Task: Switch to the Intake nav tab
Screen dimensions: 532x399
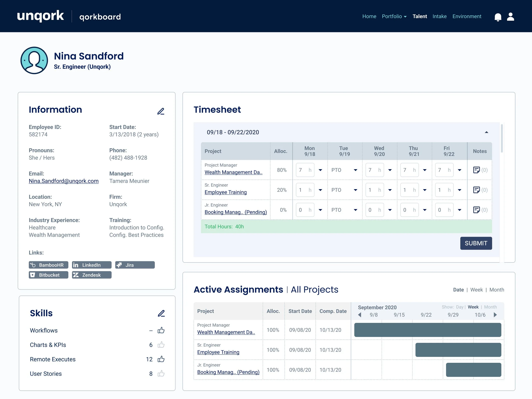Action: 439,16
